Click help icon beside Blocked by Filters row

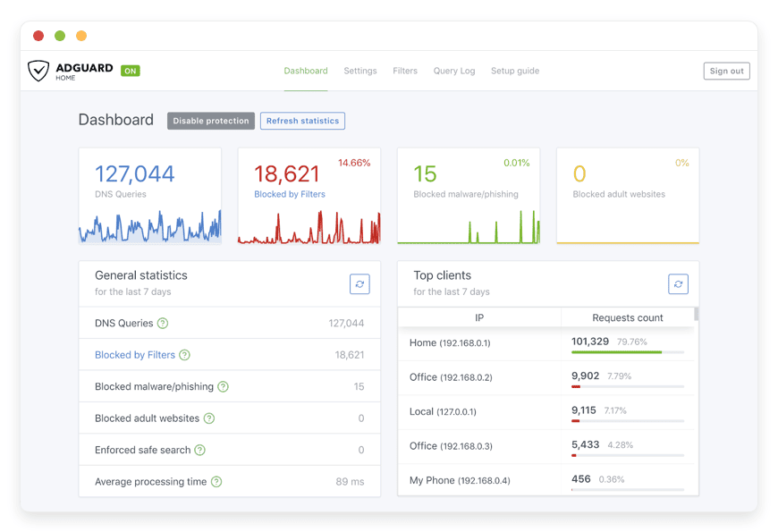(x=184, y=355)
